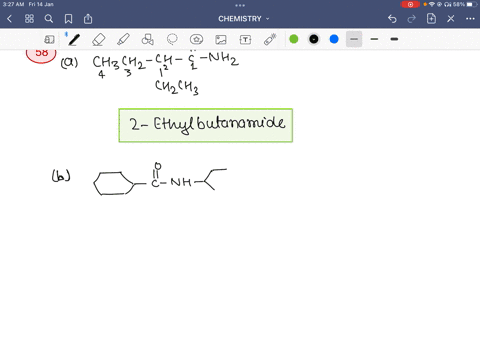Select the thickest stroke width

tap(394, 39)
